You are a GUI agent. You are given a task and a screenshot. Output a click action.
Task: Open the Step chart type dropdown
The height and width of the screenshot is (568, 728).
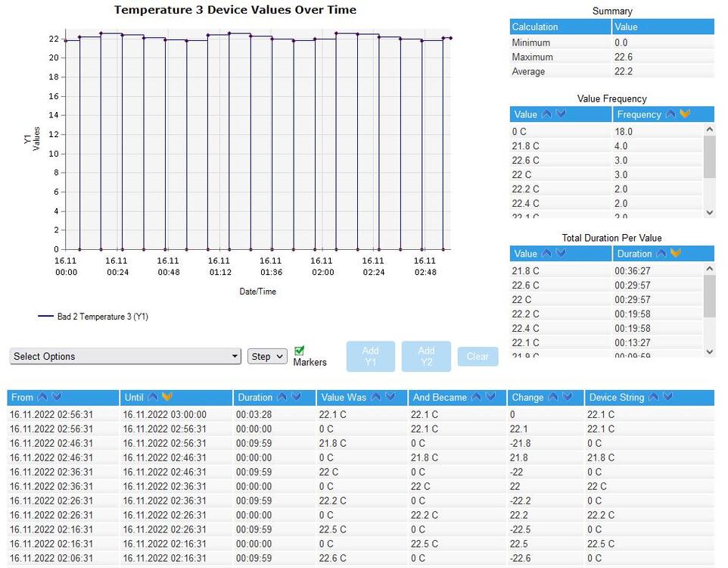267,357
